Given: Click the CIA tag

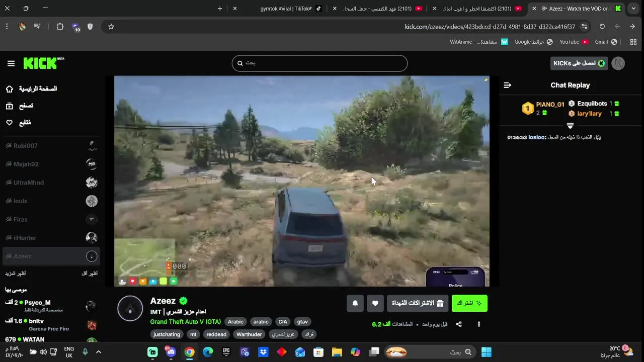Looking at the screenshot, I should [x=283, y=322].
